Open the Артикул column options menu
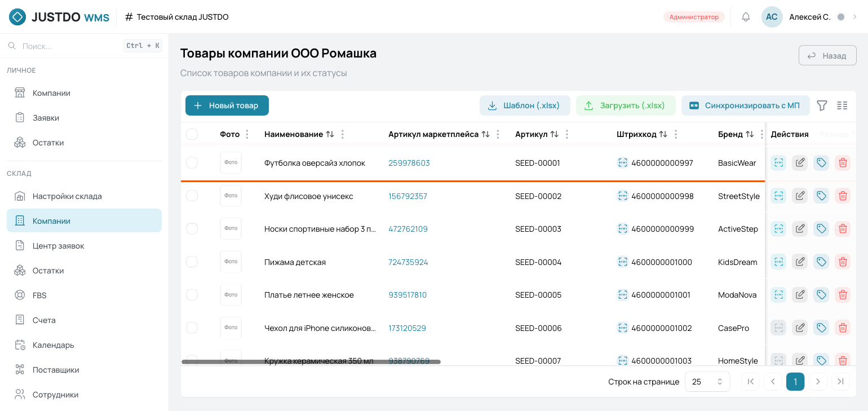The width and height of the screenshot is (868, 411). click(567, 134)
